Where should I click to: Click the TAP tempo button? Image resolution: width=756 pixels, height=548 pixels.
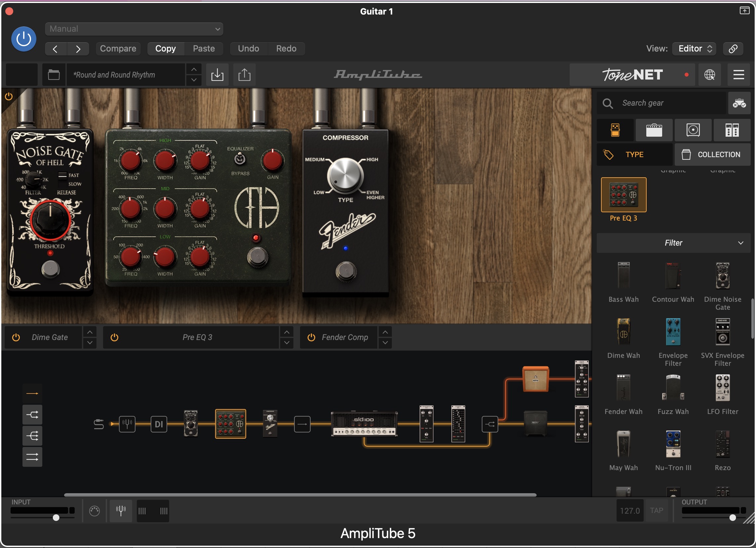(656, 511)
